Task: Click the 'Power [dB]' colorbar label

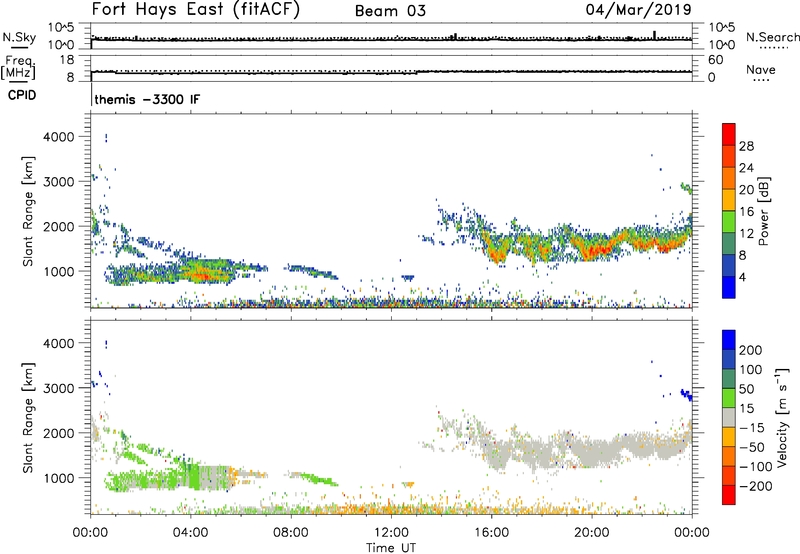Action: [x=764, y=211]
